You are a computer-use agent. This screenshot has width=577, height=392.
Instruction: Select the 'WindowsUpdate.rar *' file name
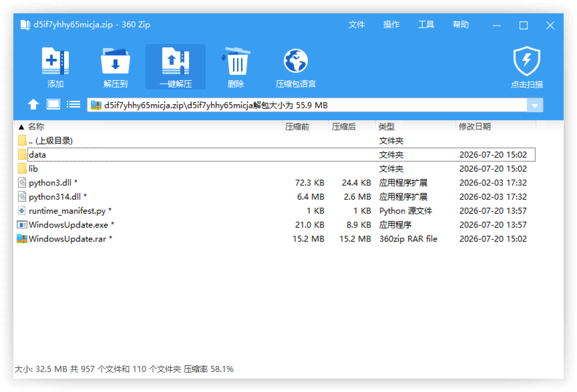(71, 239)
